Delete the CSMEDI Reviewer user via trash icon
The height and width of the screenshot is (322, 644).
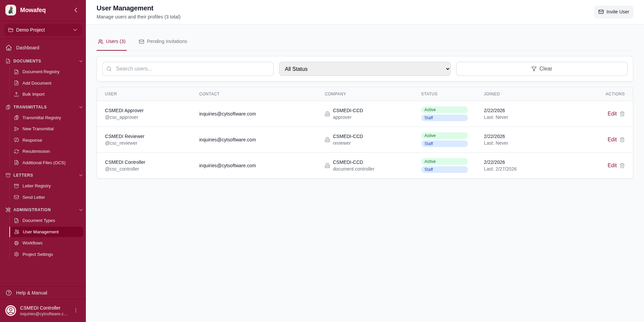(x=623, y=140)
